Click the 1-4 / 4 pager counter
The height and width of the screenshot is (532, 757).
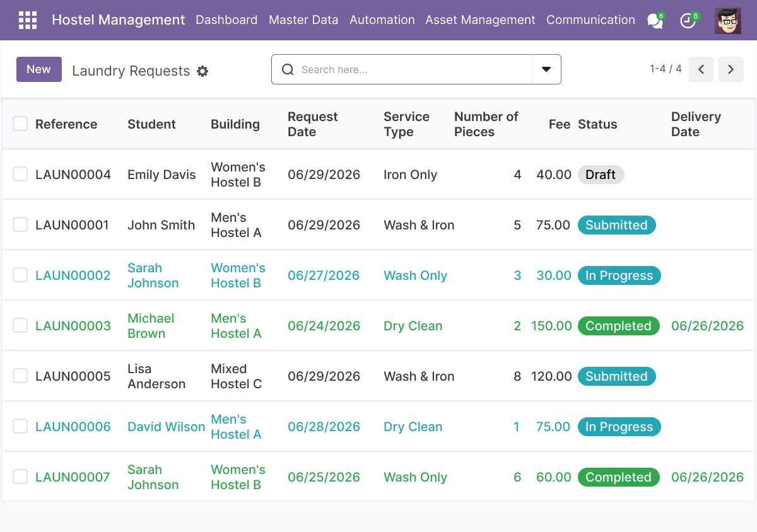coord(666,69)
